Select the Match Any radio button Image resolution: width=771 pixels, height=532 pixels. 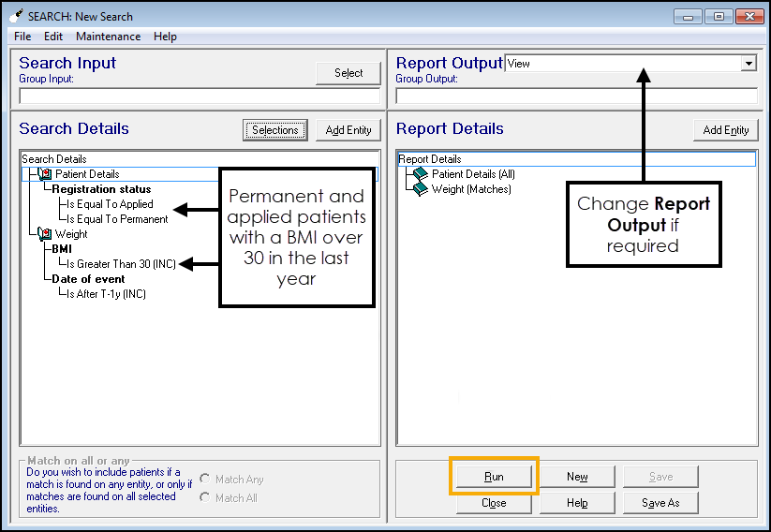(204, 480)
